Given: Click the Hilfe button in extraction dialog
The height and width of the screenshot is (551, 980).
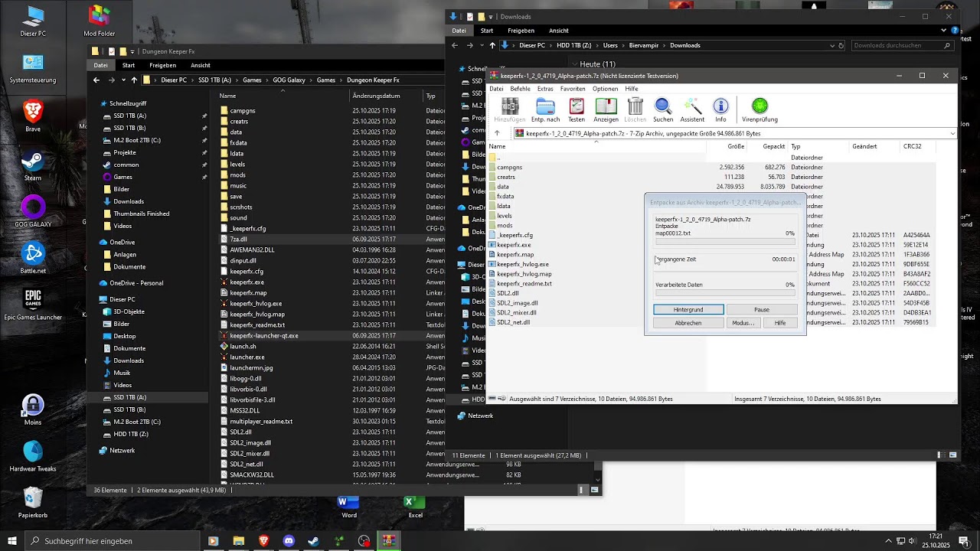Looking at the screenshot, I should 780,323.
